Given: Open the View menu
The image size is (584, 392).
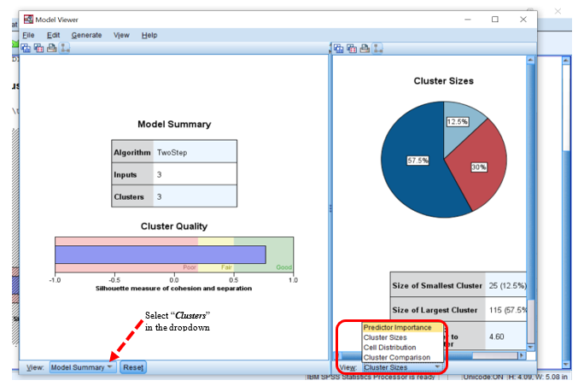Looking at the screenshot, I should [x=121, y=35].
